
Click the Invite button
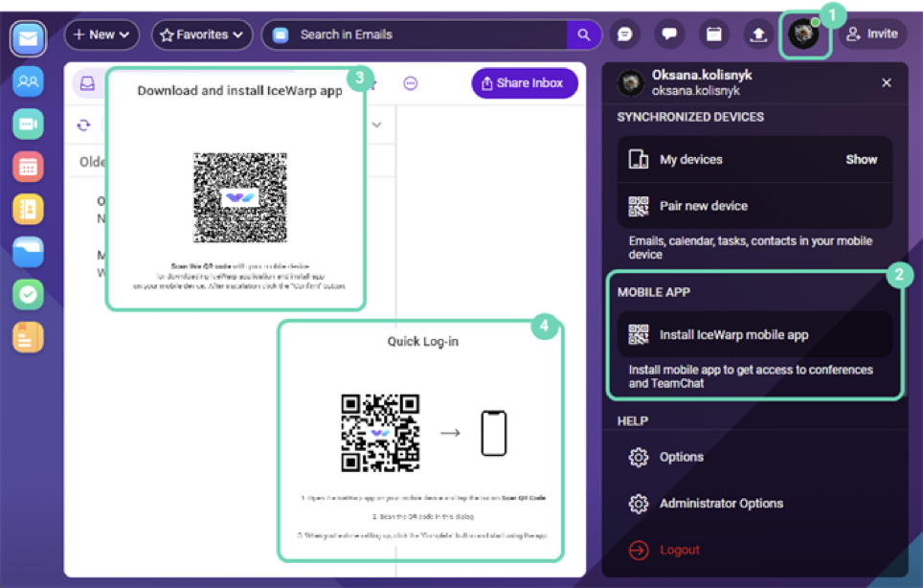(x=872, y=34)
